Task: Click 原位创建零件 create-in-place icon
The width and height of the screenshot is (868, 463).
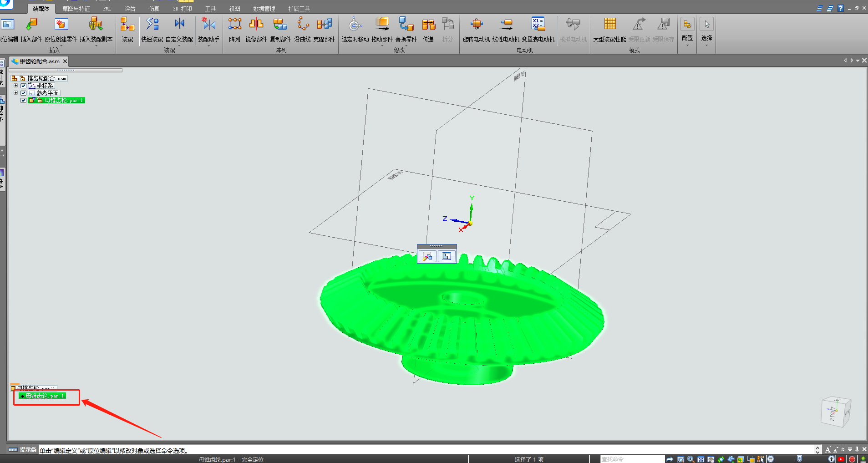Action: (61, 25)
